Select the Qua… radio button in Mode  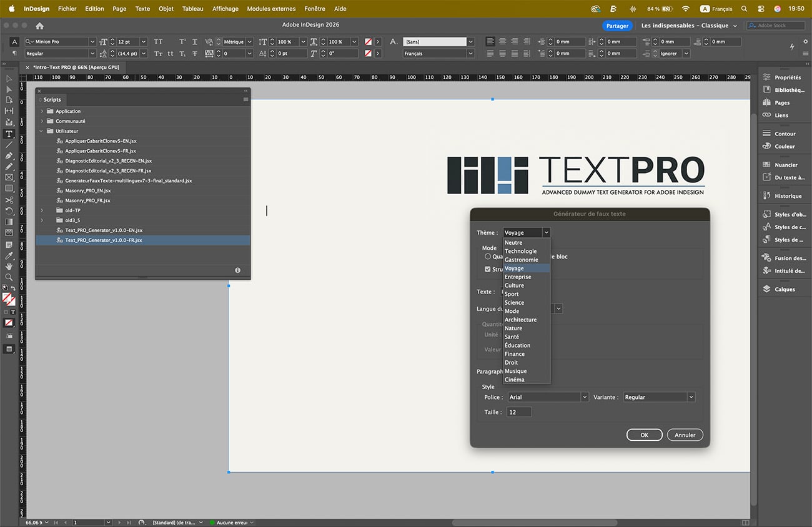[488, 256]
